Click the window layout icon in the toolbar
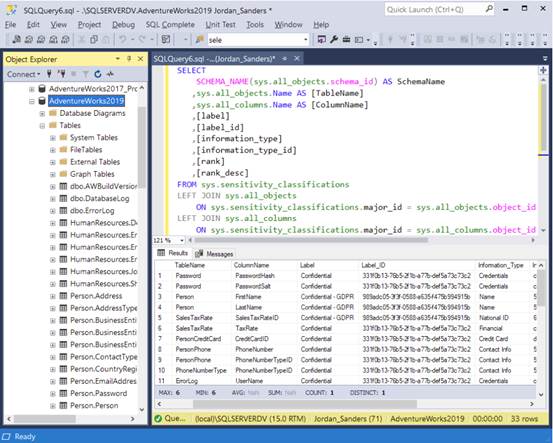This screenshot has height=443, width=553. click(x=359, y=40)
